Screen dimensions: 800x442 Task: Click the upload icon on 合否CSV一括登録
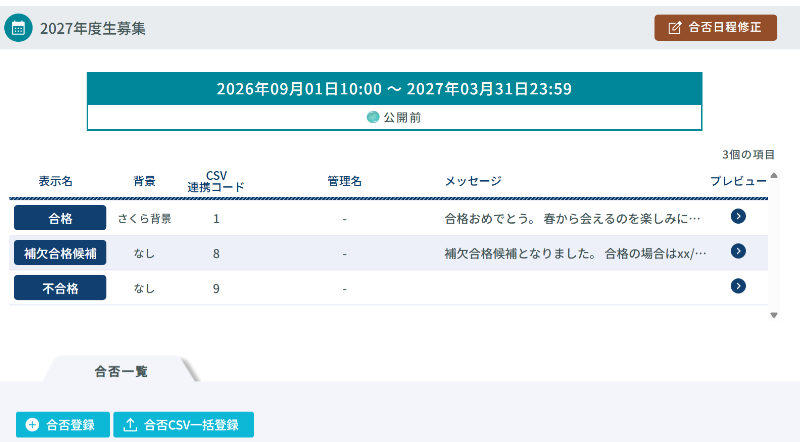point(130,425)
